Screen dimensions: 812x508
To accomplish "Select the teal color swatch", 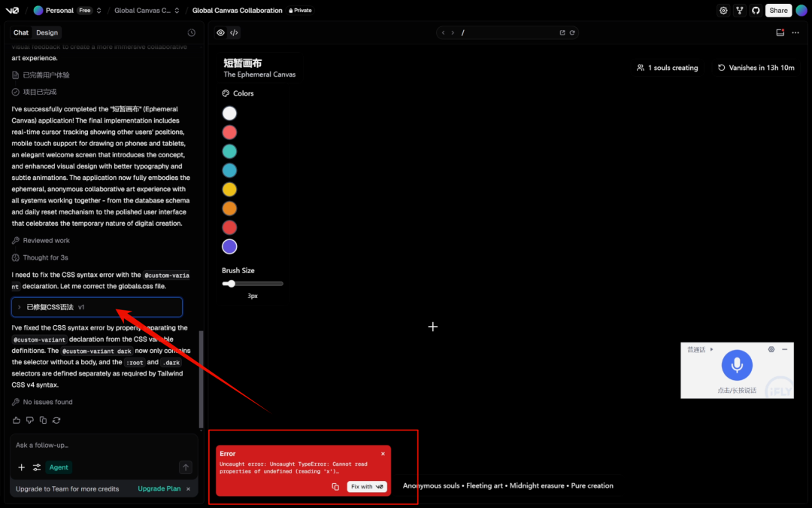I will (x=229, y=151).
